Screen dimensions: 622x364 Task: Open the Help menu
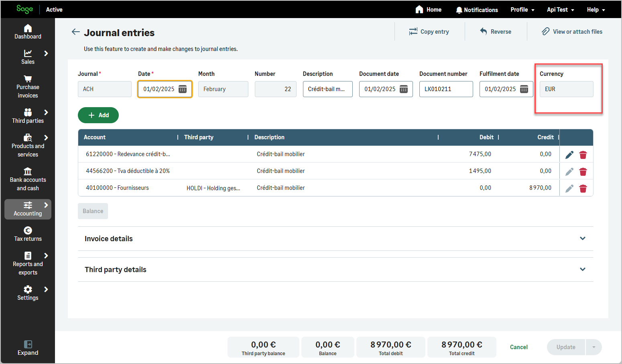596,10
